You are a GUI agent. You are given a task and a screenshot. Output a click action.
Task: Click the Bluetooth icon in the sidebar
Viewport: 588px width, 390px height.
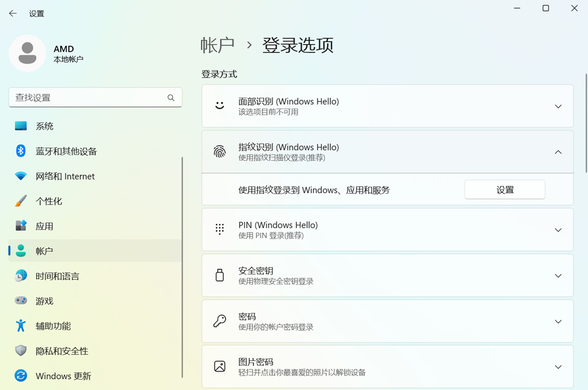click(21, 151)
